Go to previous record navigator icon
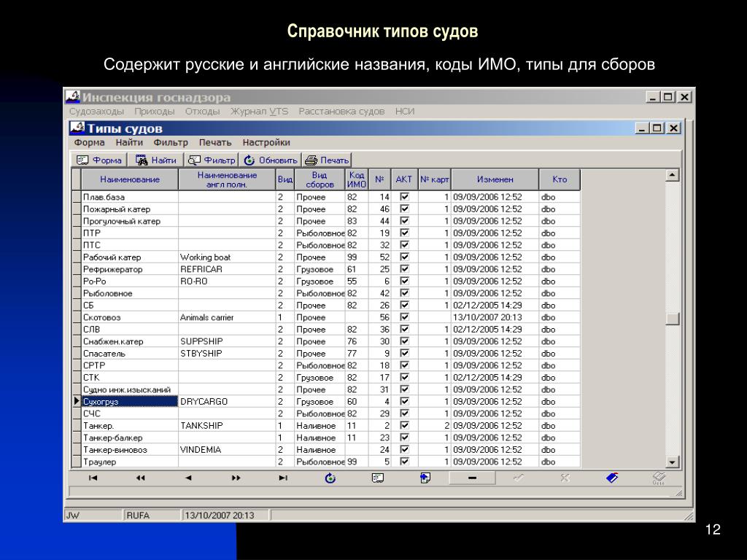 click(188, 478)
